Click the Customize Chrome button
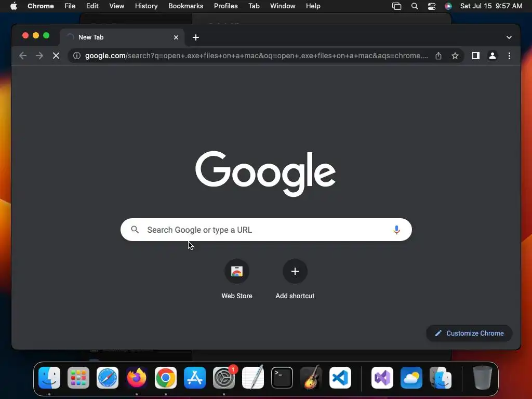This screenshot has height=399, width=532. coord(469,333)
